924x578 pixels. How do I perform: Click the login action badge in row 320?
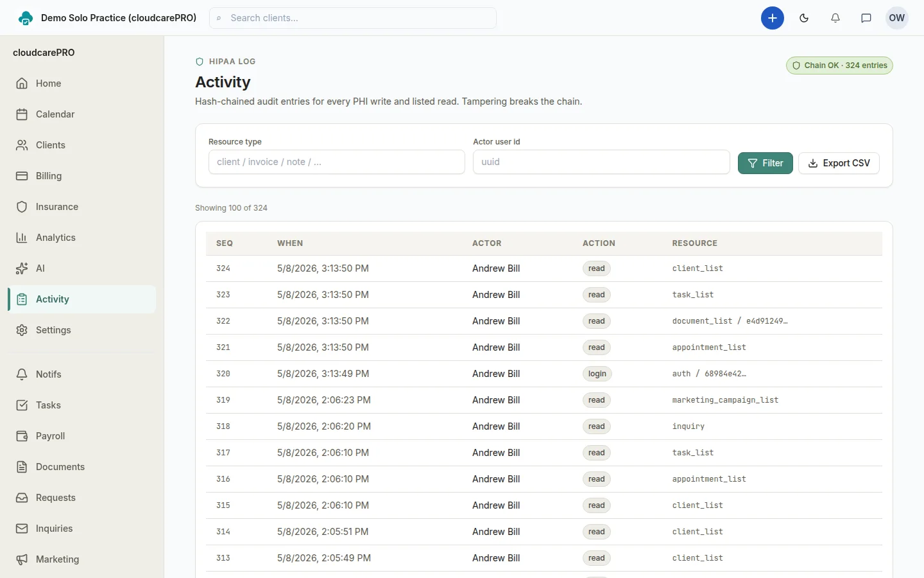point(597,374)
